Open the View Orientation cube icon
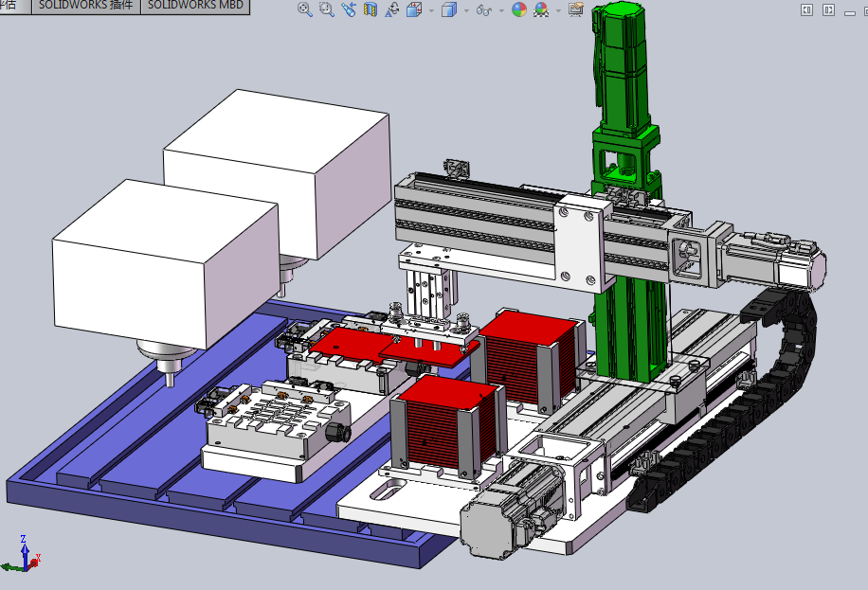 414,10
